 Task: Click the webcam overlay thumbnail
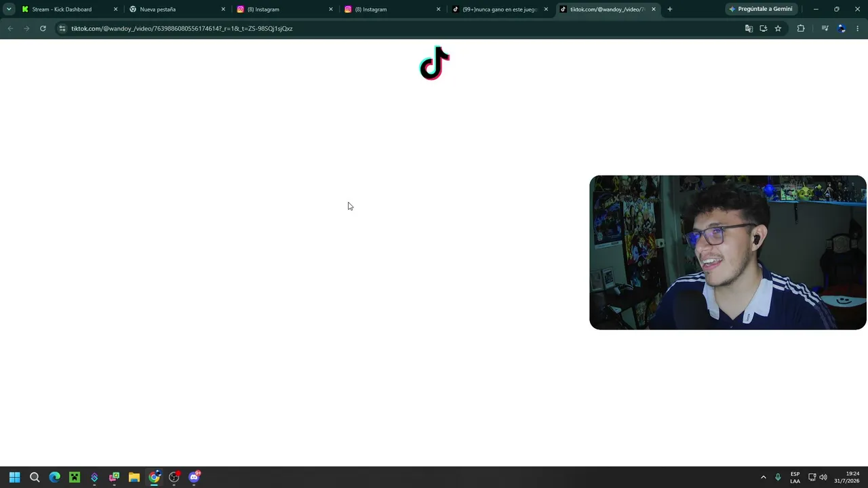(x=728, y=253)
